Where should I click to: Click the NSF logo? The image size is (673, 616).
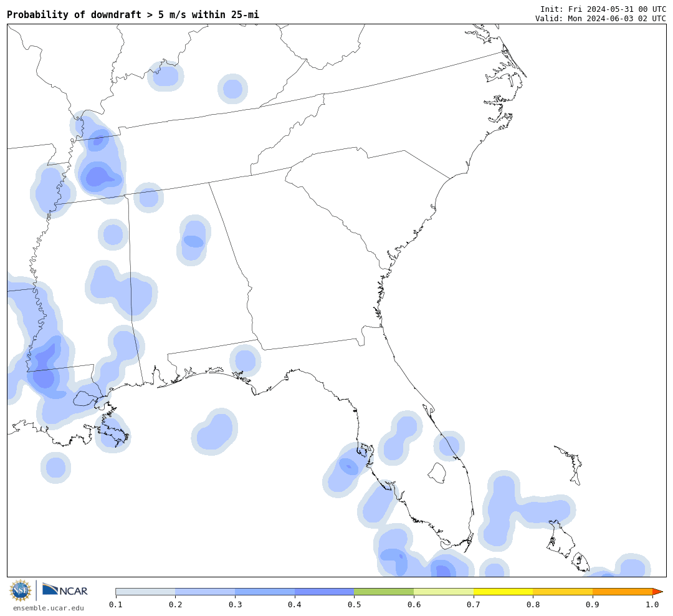[20, 590]
